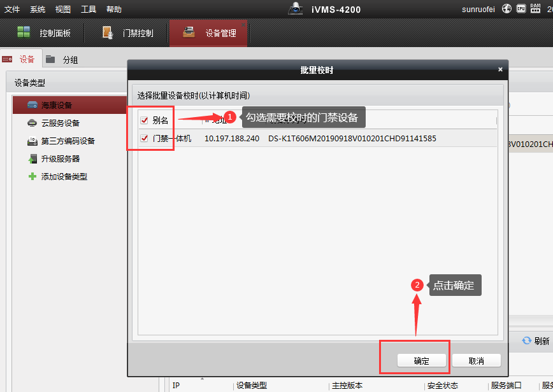Click the device row IP 10.197.188.240
The height and width of the screenshot is (392, 553).
(x=231, y=138)
